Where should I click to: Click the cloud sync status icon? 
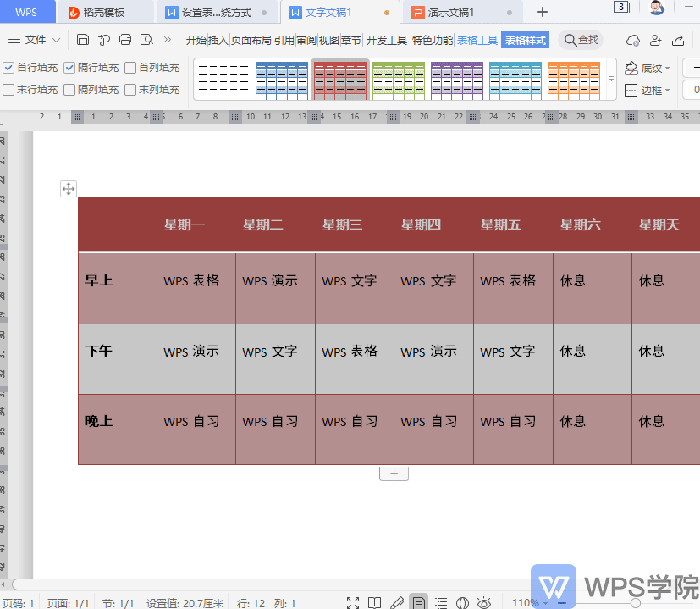coord(632,41)
